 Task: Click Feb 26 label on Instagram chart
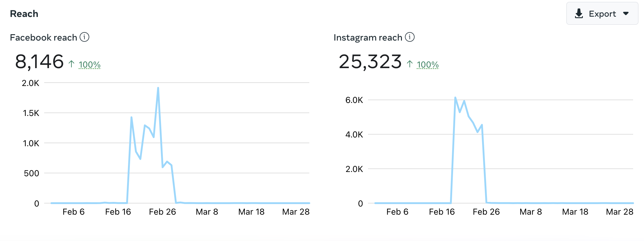(x=486, y=212)
